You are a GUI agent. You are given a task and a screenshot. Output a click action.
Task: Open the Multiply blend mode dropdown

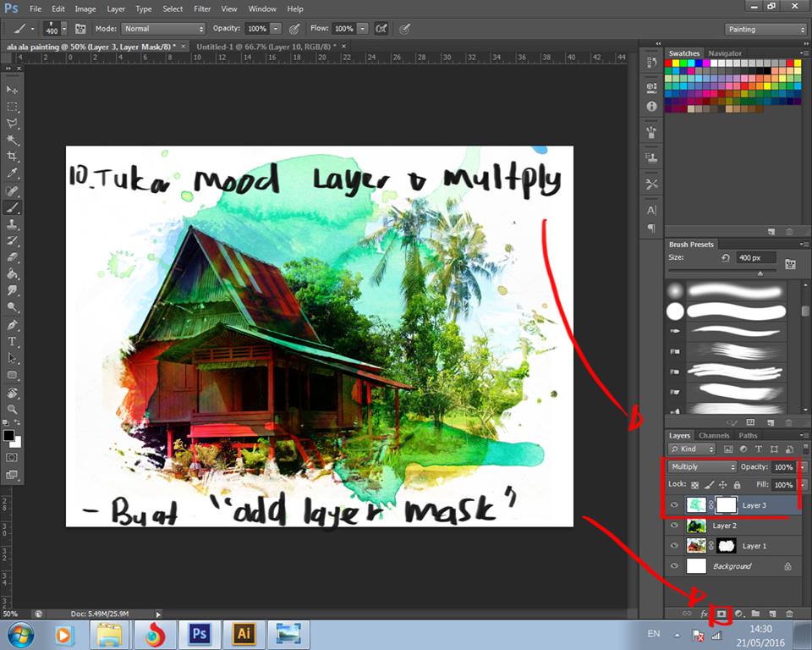point(702,467)
